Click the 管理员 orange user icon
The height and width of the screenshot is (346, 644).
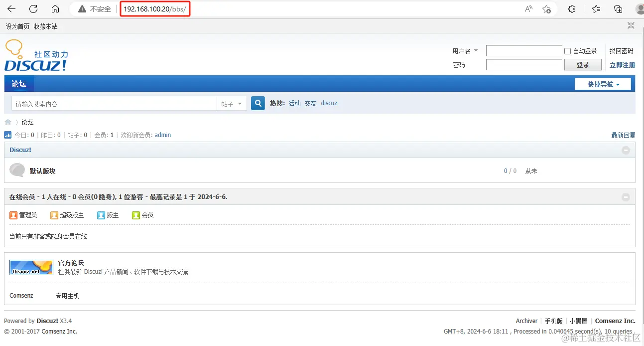[x=13, y=215]
